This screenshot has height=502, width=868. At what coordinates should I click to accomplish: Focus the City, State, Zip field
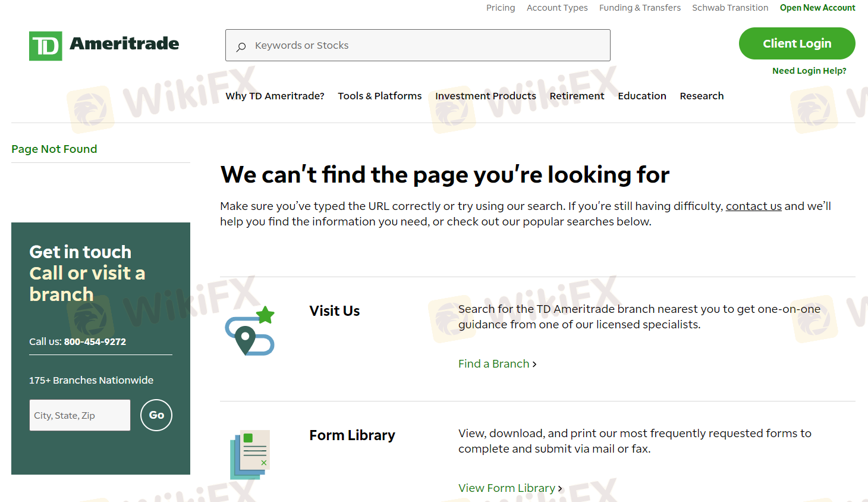80,415
